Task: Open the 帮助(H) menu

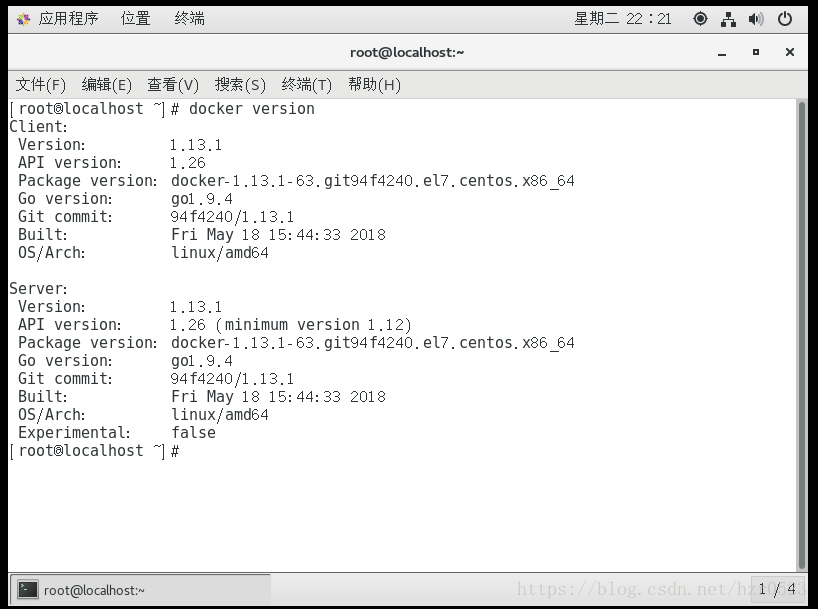Action: click(375, 85)
